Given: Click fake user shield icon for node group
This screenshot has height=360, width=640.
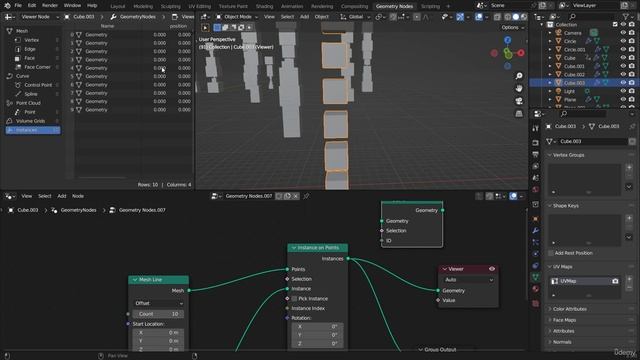Looking at the screenshot, I should click(x=279, y=196).
